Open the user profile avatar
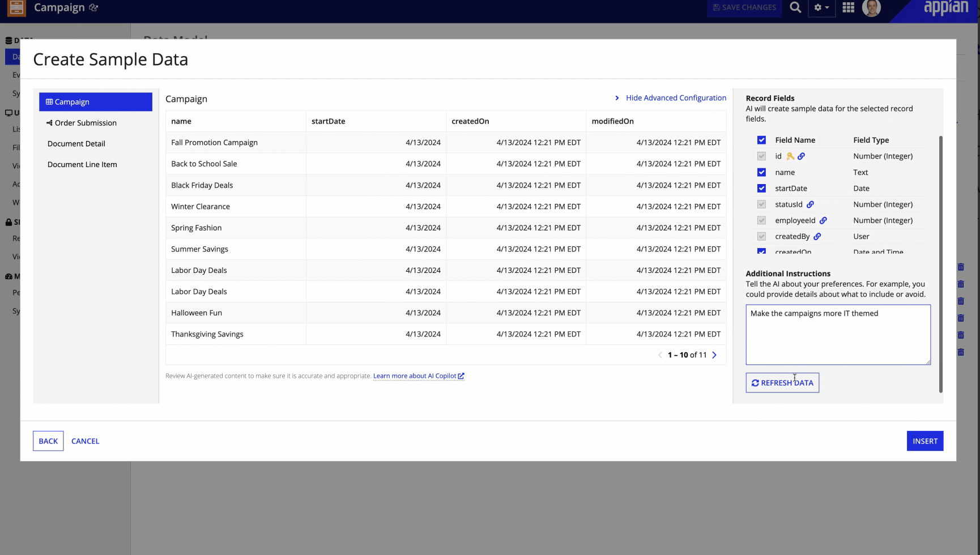This screenshot has height=555, width=980. click(x=871, y=8)
